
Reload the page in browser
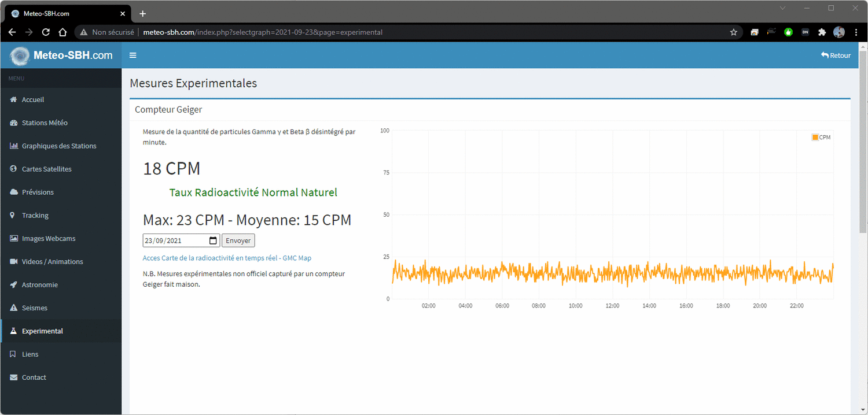click(x=46, y=32)
